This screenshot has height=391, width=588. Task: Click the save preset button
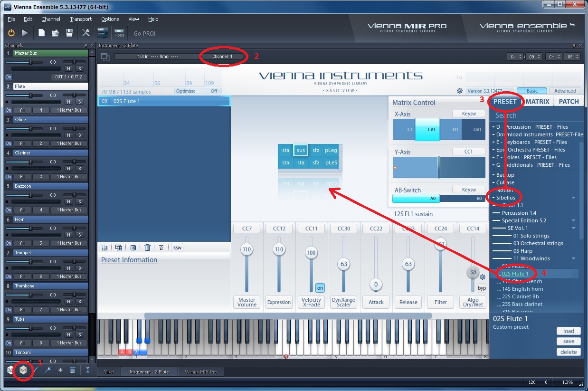click(569, 341)
